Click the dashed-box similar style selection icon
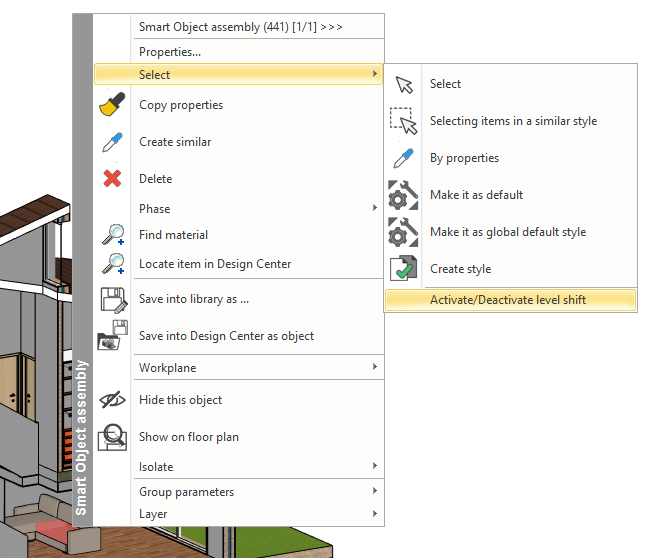Image resolution: width=649 pixels, height=558 pixels. pos(403,121)
